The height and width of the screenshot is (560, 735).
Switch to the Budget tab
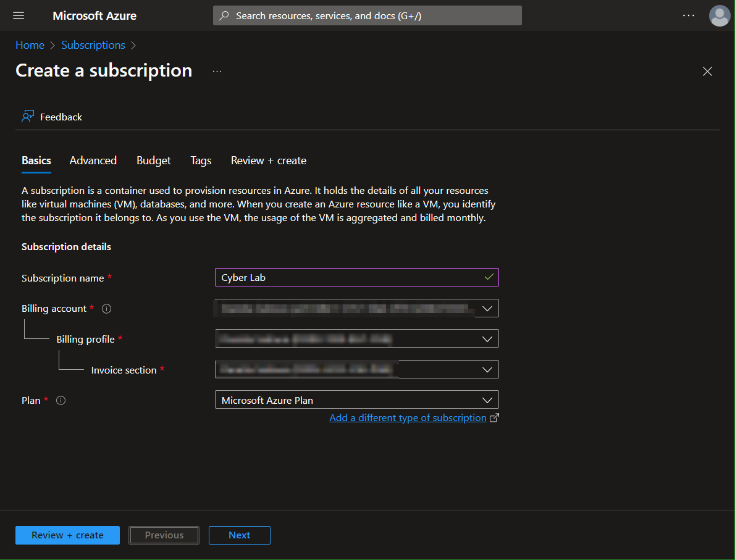(x=154, y=161)
